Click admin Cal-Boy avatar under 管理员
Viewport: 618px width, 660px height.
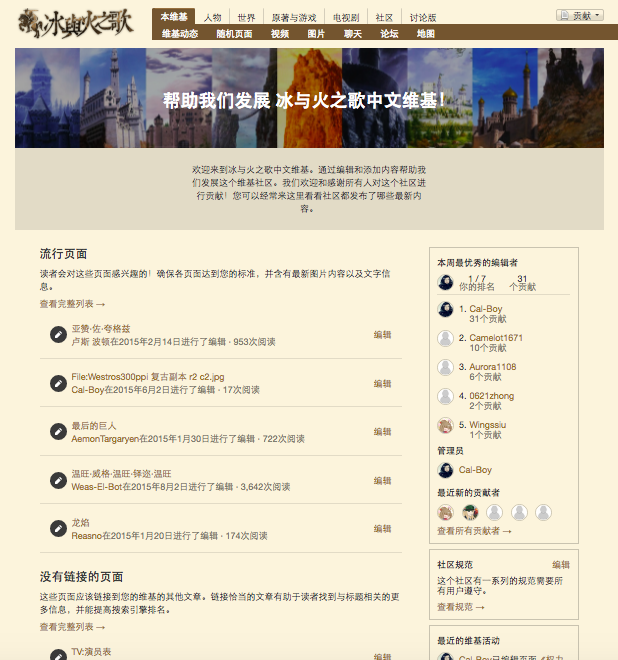(x=445, y=470)
